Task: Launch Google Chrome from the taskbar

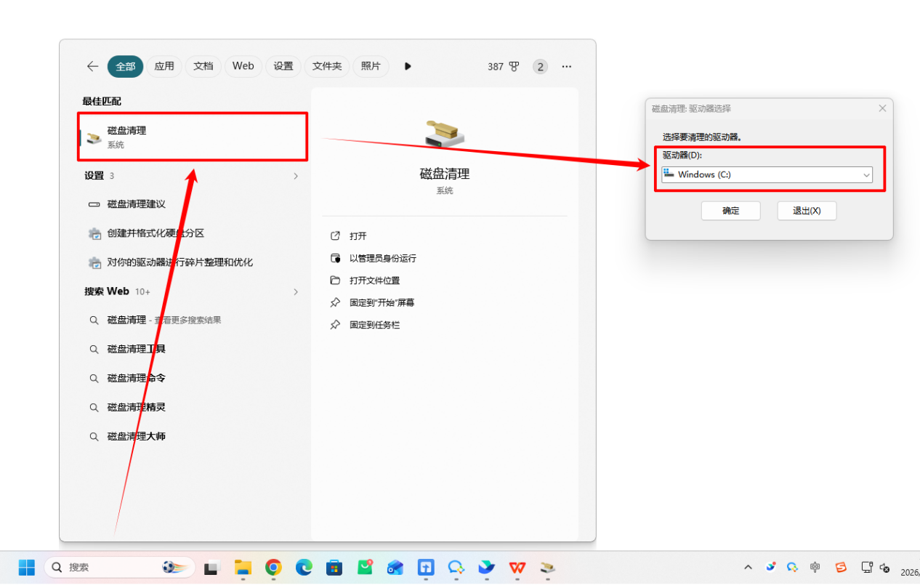Action: (273, 568)
